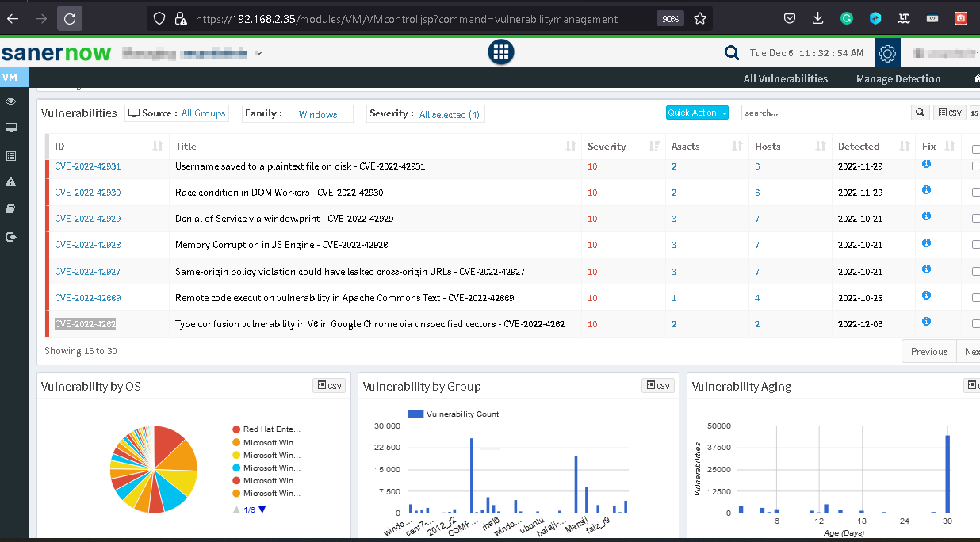The height and width of the screenshot is (542, 980).
Task: Go to the Manage Detection menu
Action: pos(898,78)
